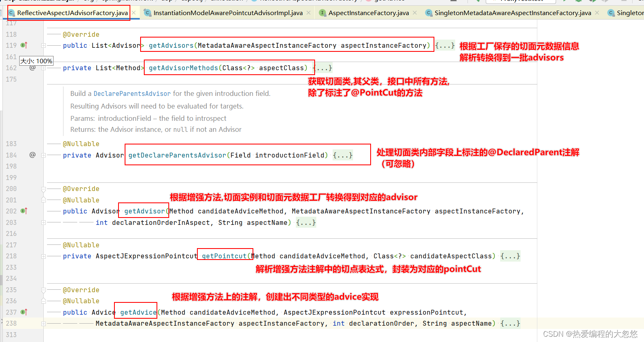Viewport: 644px width, 342px height.
Task: Switch to AspectInstanceFactory.java tab
Action: coord(369,13)
